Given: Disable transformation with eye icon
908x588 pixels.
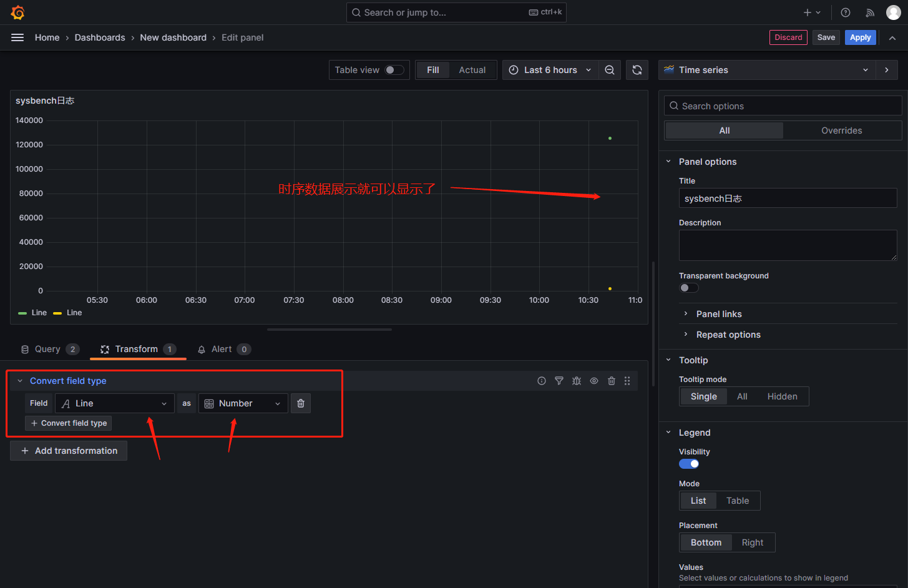Looking at the screenshot, I should 594,381.
